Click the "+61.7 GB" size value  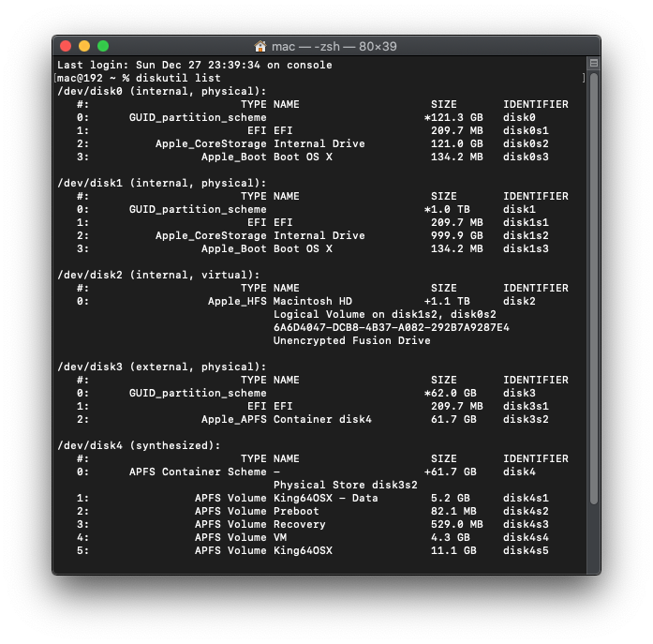[x=451, y=472]
